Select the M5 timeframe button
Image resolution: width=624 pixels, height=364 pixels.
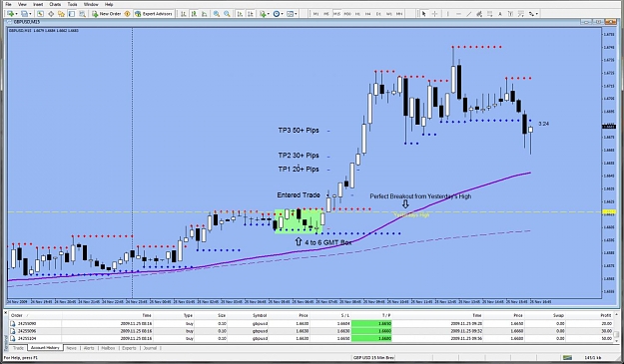[326, 14]
